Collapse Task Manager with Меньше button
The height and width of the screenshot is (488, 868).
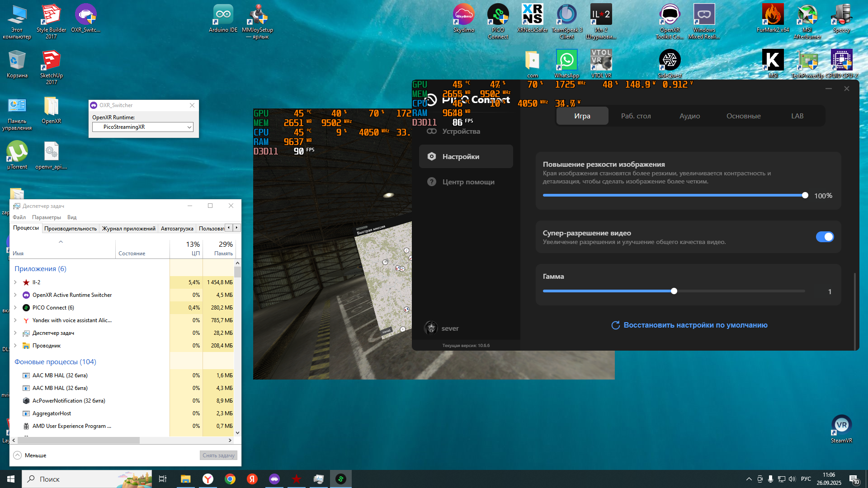[x=30, y=455]
